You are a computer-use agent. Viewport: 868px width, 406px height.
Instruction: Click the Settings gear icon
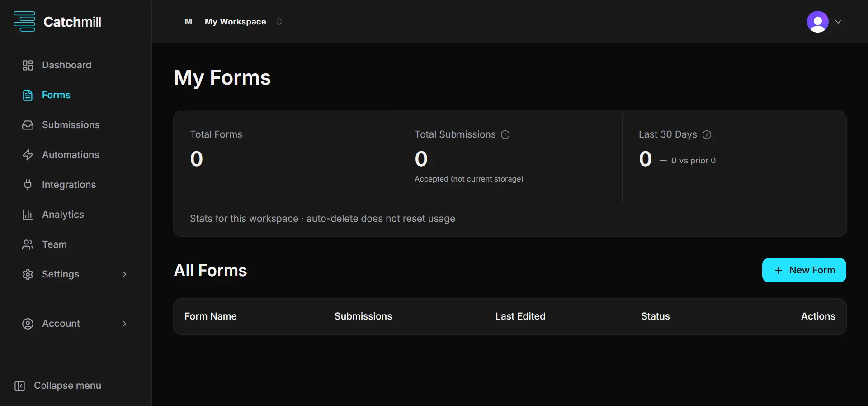tap(28, 274)
